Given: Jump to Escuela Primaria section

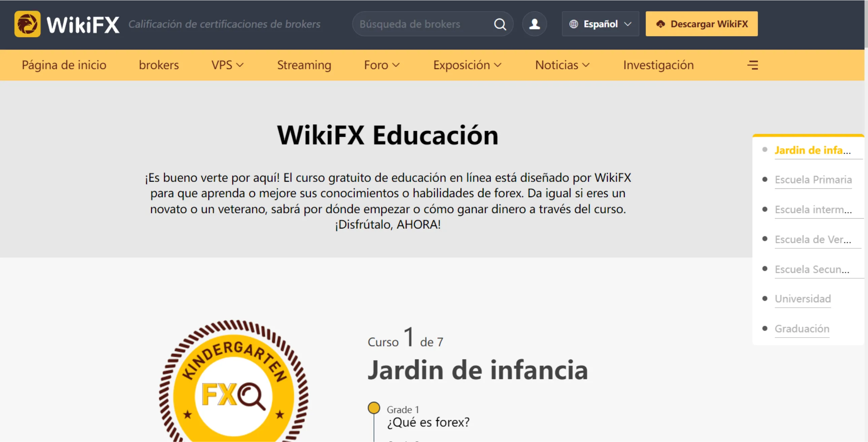Looking at the screenshot, I should click(x=813, y=179).
